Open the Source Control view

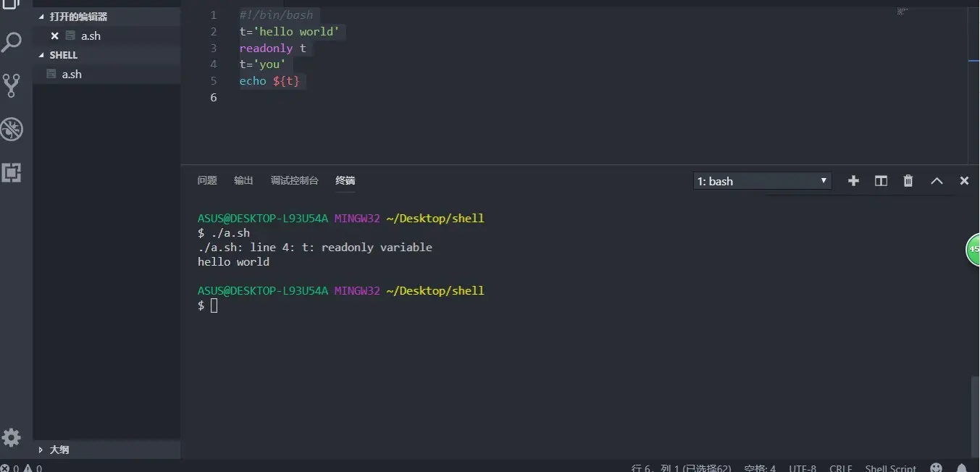pos(11,85)
